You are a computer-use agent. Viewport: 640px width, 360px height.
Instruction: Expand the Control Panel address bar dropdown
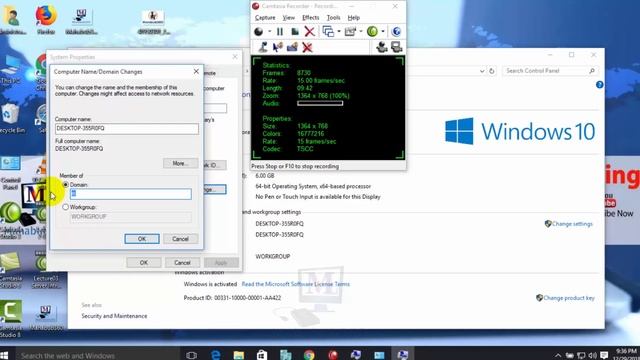coord(482,71)
